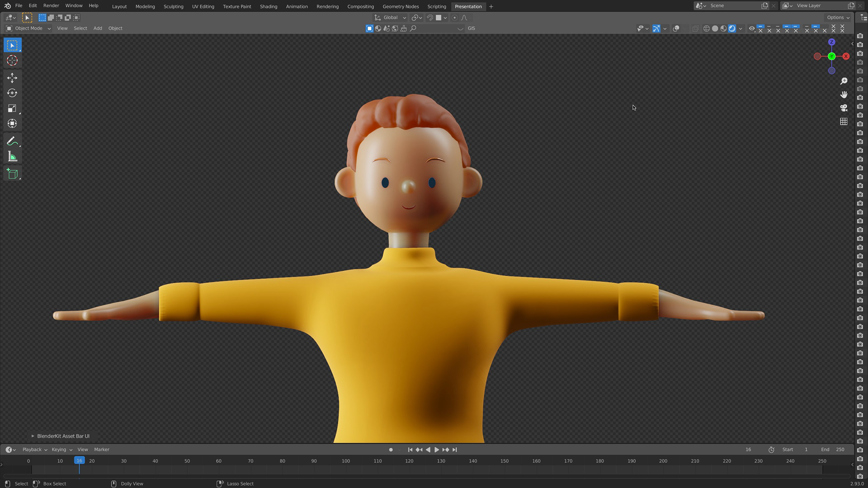The width and height of the screenshot is (868, 488).
Task: Toggle snapping magnet
Action: [430, 18]
